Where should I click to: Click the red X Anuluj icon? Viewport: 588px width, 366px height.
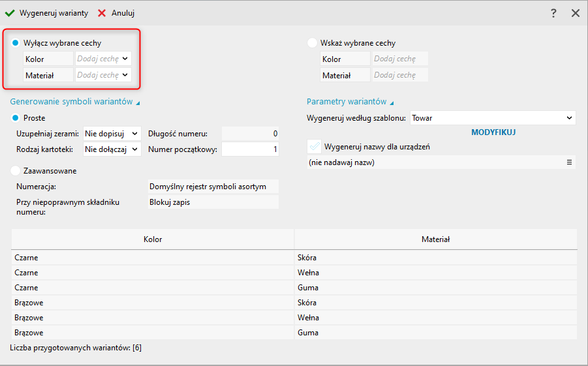click(102, 13)
